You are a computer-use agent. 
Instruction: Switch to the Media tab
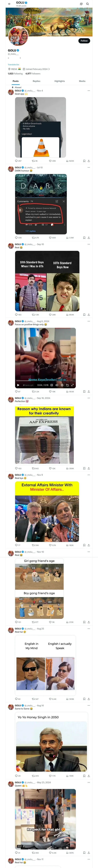tap(82, 81)
